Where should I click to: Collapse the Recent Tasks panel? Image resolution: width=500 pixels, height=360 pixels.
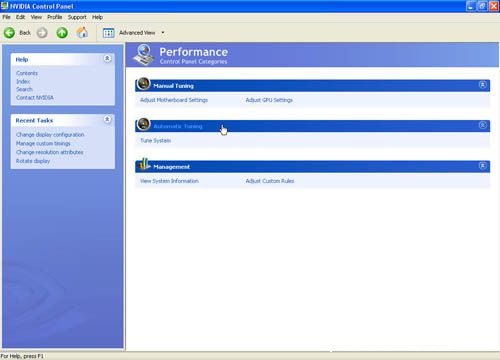(107, 119)
